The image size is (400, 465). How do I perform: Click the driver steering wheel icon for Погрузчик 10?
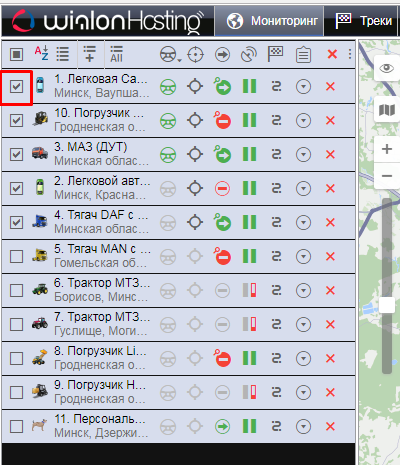click(x=168, y=121)
